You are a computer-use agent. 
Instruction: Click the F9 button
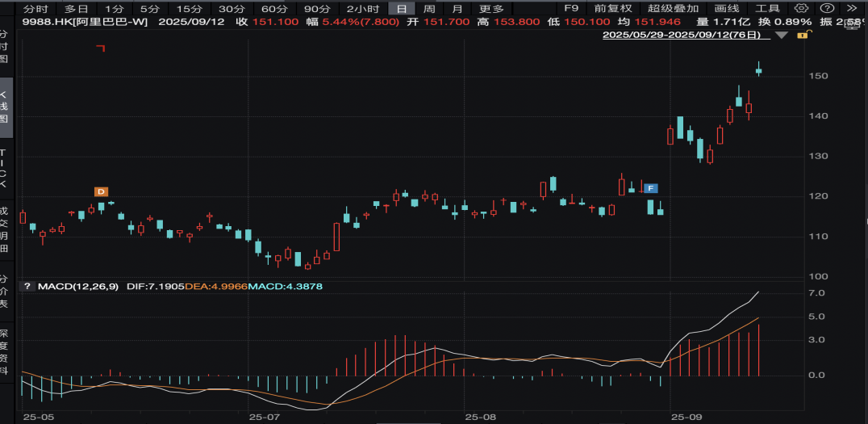570,8
